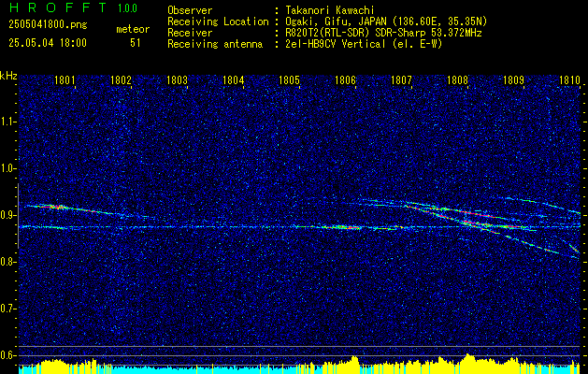
Task: Click the bright echo on the carrier near 1806
Action: tap(344, 227)
